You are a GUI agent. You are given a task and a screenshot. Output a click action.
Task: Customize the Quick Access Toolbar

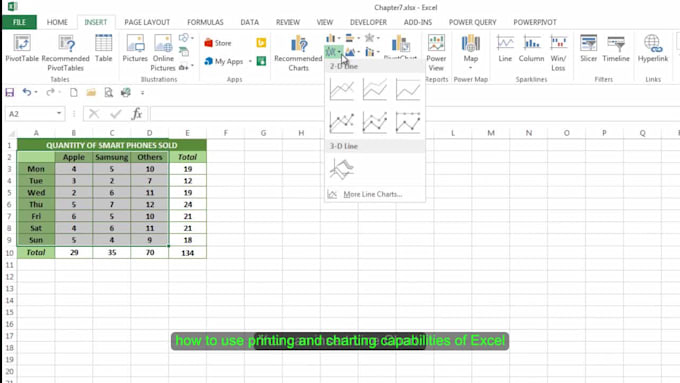[x=142, y=93]
